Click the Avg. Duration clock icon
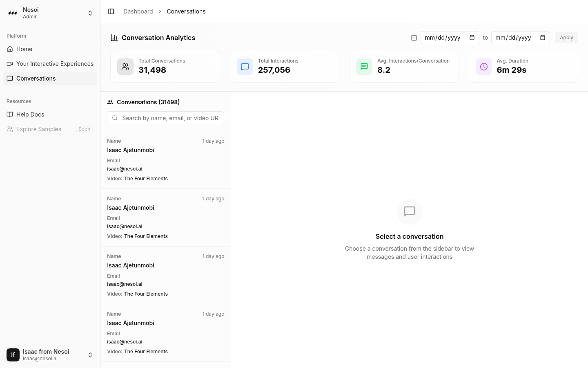Screen dimensions: 588x368 (484, 67)
